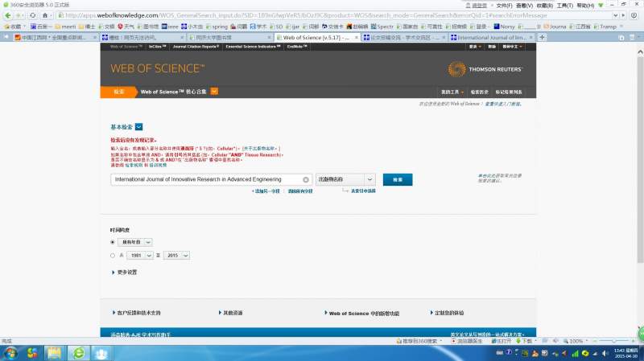644x361 pixels.
Task: Open the end year 2015 dropdown
Action: pyautogui.click(x=176, y=255)
